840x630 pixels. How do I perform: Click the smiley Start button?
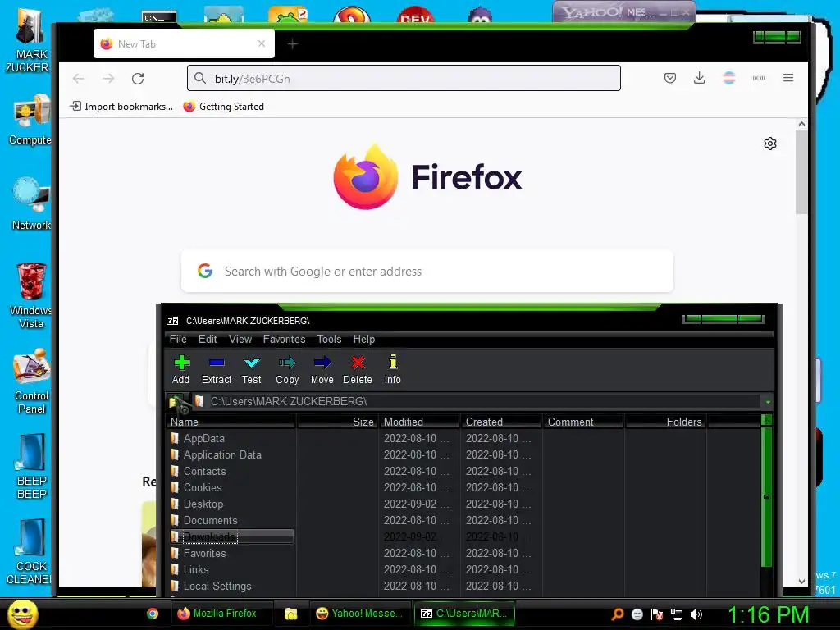[x=22, y=614]
